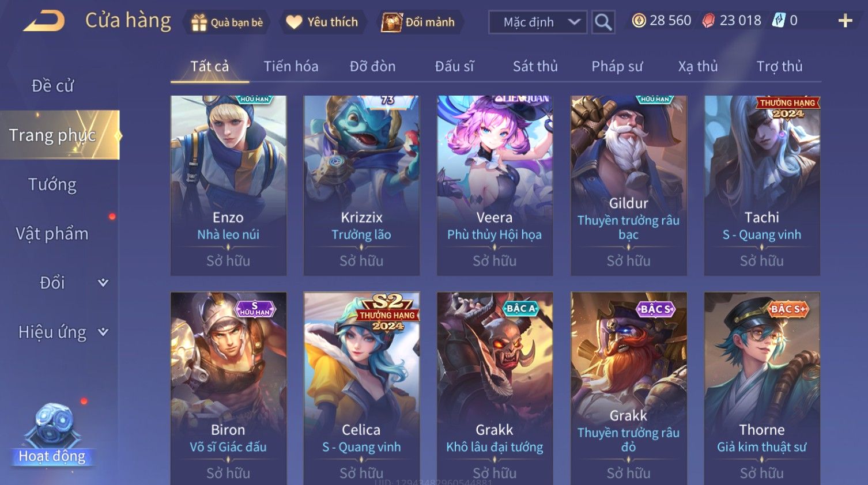868x485 pixels.
Task: Open Đổi mảnh chest icon
Action: (x=391, y=22)
